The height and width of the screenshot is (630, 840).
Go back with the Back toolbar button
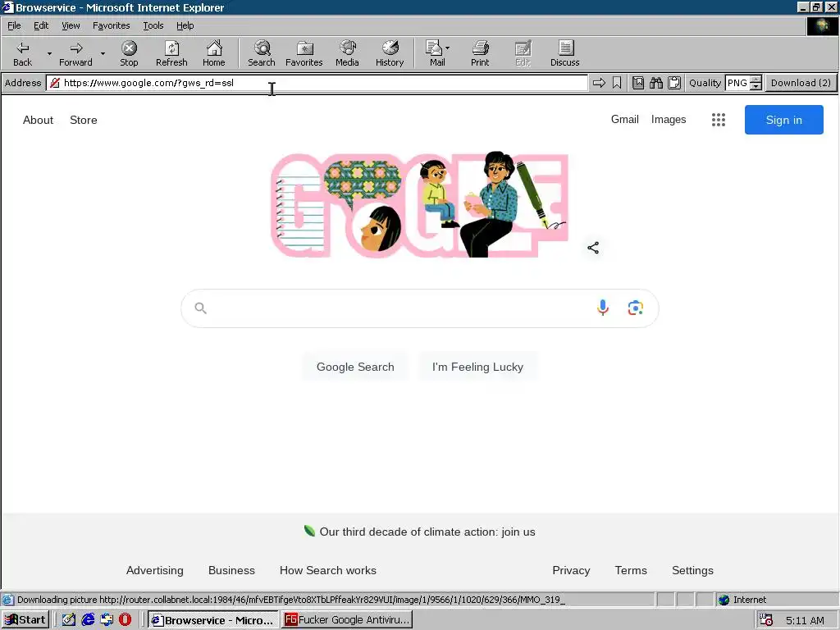pos(22,53)
